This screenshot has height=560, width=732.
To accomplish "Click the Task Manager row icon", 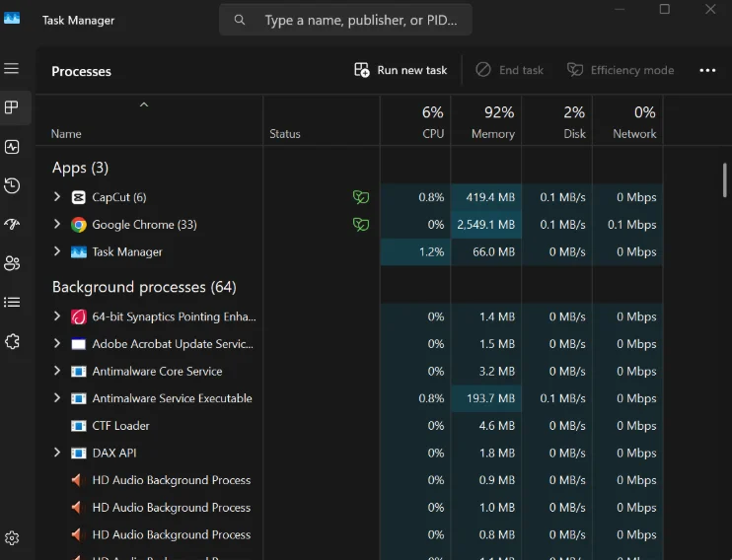I will (79, 252).
